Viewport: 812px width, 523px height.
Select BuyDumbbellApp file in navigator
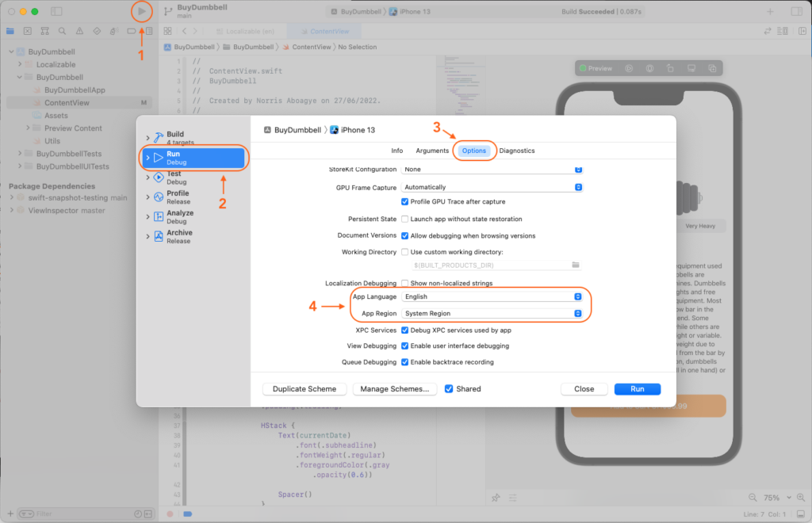[x=75, y=90]
